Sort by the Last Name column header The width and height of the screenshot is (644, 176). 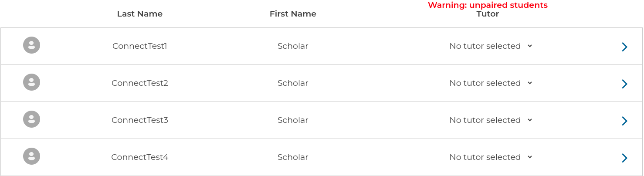pos(139,14)
